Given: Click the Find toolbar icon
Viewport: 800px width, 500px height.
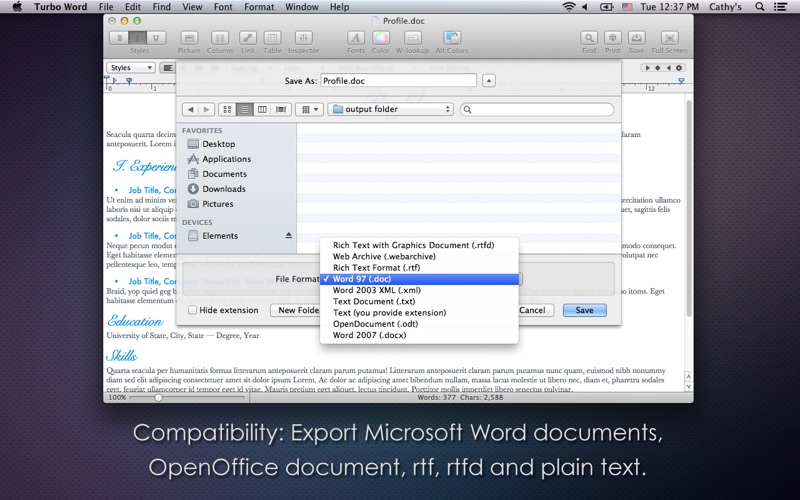Looking at the screenshot, I should [x=589, y=38].
